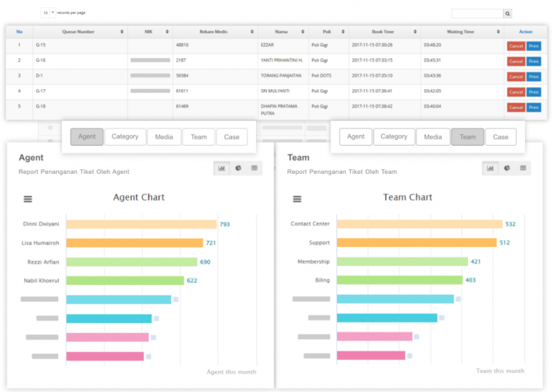Select the Media tab in left tab group

[164, 136]
